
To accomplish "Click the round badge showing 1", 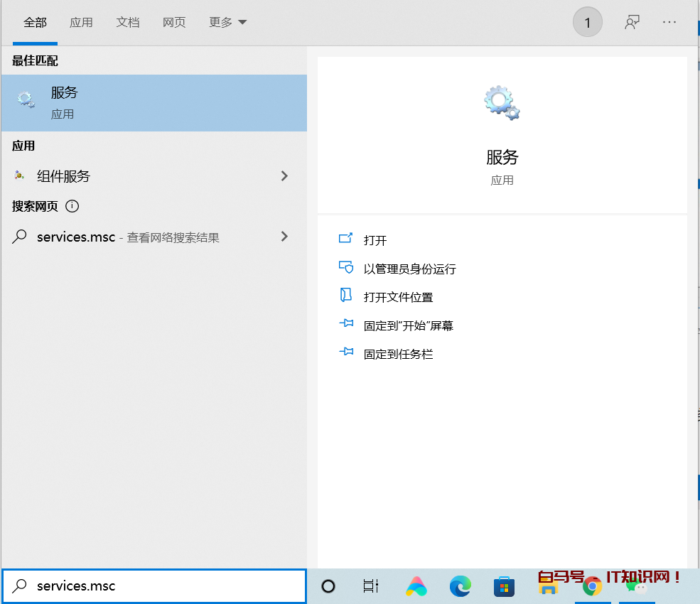I will tap(587, 23).
